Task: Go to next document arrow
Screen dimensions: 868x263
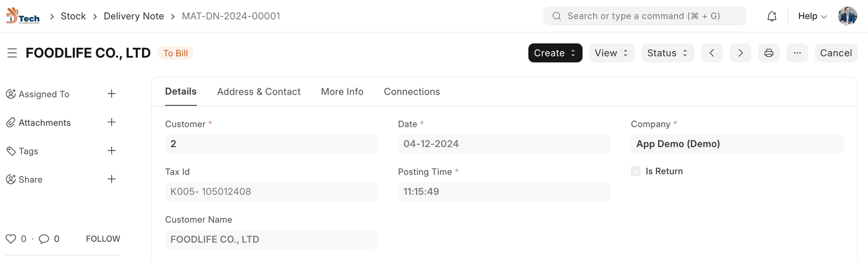Action: tap(741, 53)
